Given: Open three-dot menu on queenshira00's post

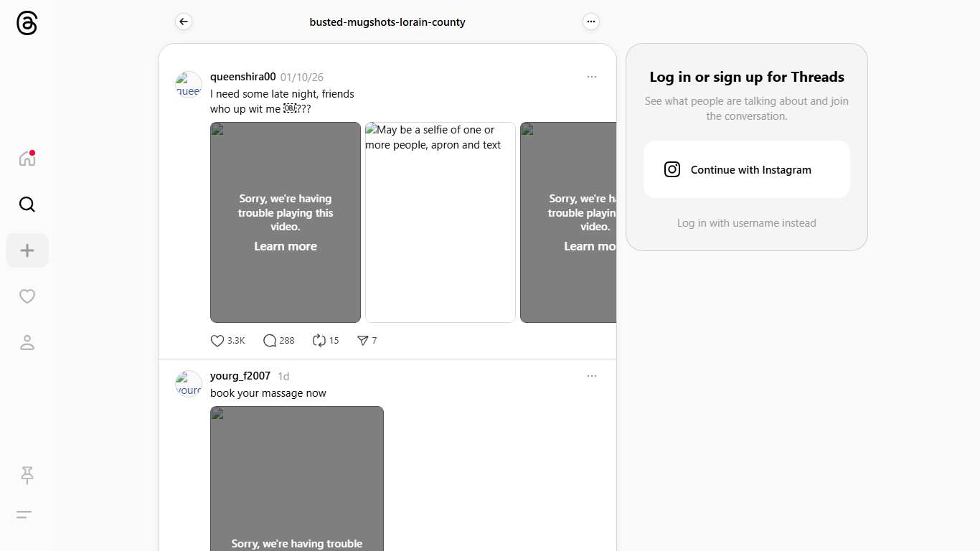Looking at the screenshot, I should (x=591, y=77).
